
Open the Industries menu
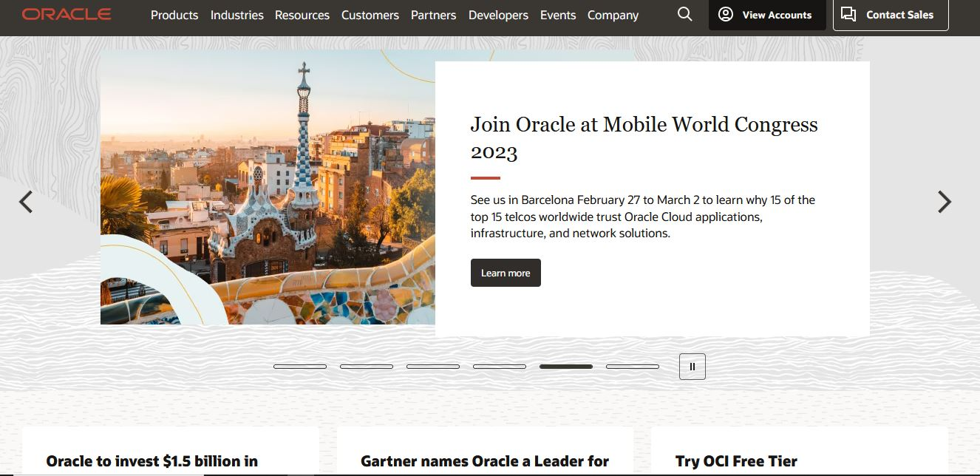click(237, 15)
